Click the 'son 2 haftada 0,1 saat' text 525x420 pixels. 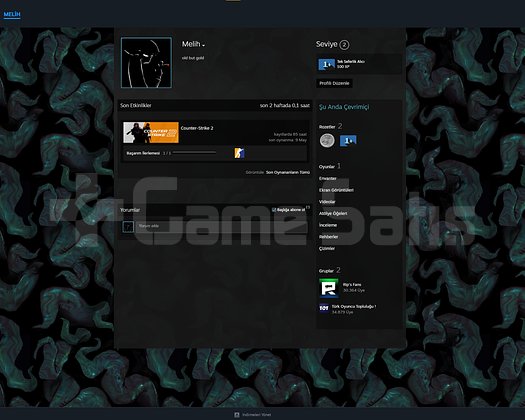coord(285,106)
